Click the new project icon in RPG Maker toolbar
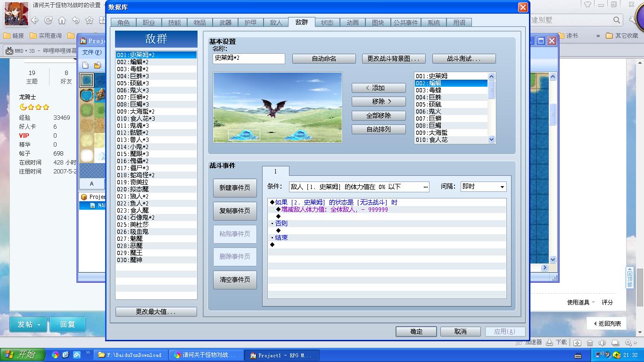Viewport: 644px width, 362px height. click(86, 65)
